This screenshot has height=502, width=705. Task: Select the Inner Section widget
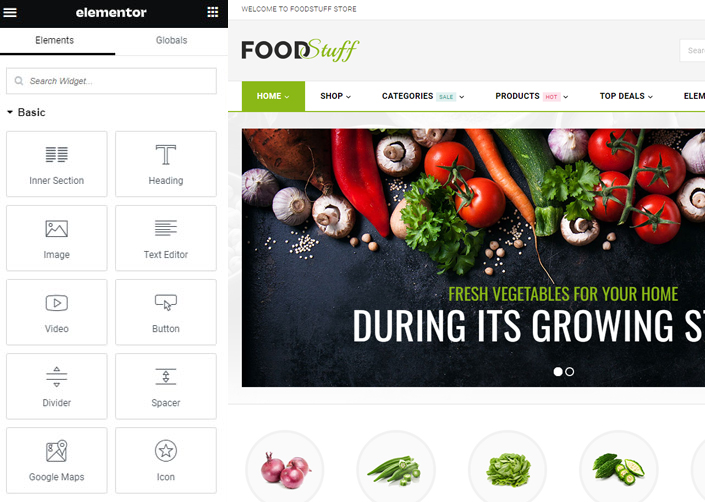[x=57, y=164]
